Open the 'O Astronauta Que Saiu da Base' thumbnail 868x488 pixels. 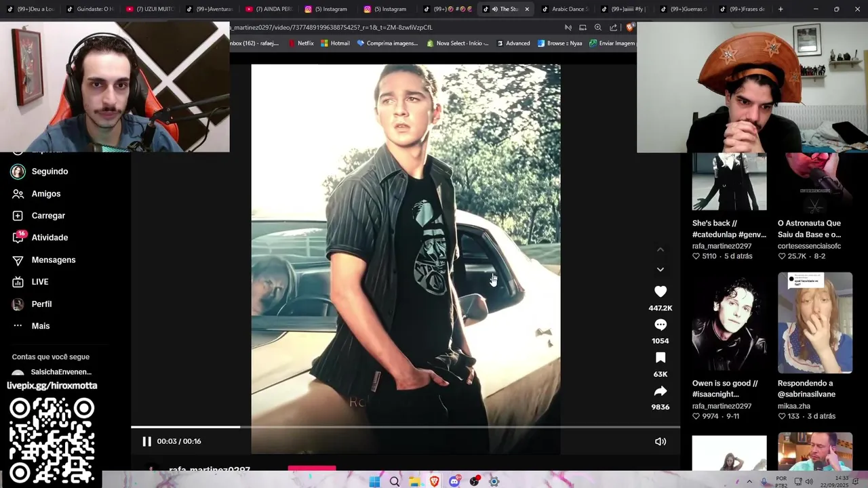[815, 182]
